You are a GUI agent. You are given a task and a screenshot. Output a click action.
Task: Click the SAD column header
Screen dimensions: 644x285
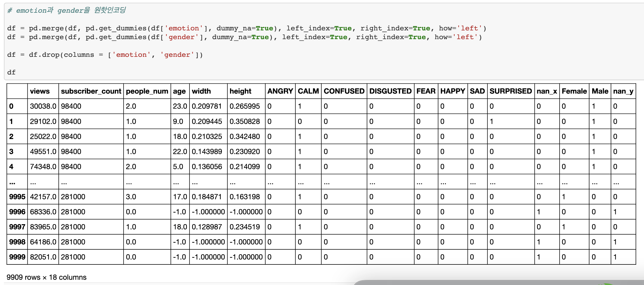pos(477,91)
